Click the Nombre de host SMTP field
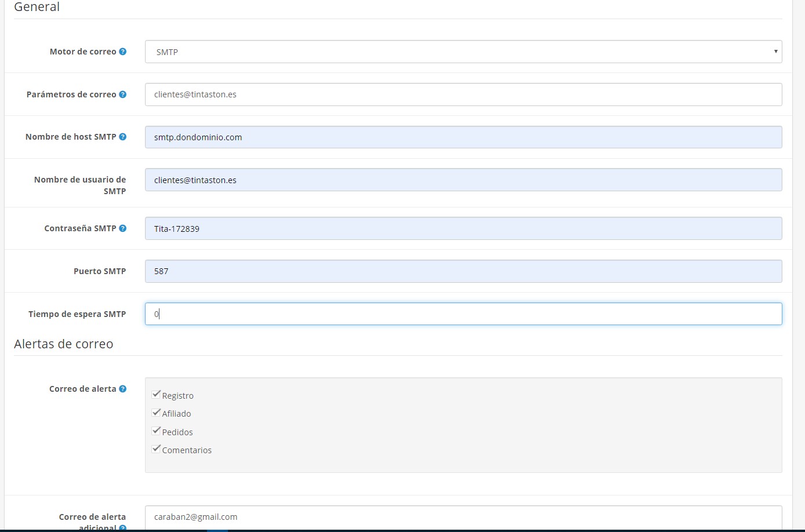Screen dimensions: 805x532 coord(463,137)
